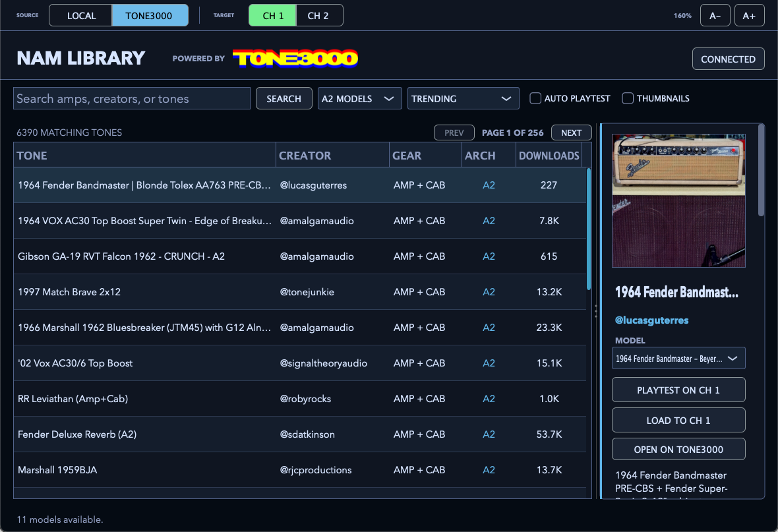Select the Gibson GA-19 RVT Falcon 1962 row

click(300, 256)
